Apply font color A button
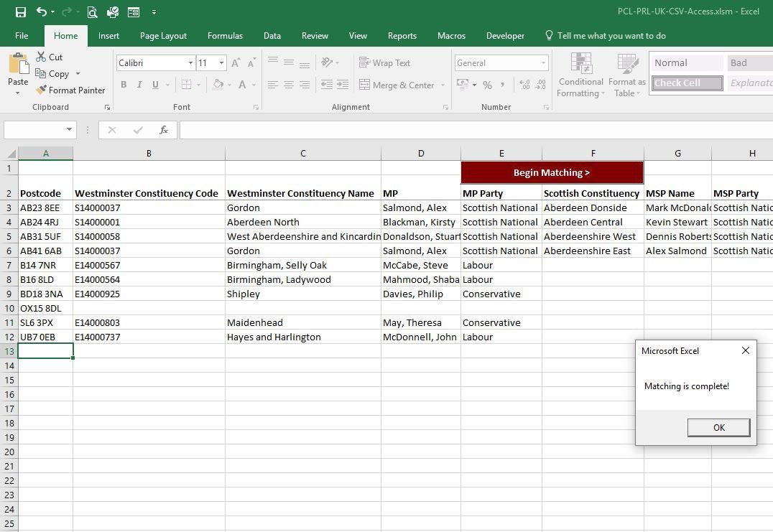Viewport: 773px width, 532px height. (242, 85)
